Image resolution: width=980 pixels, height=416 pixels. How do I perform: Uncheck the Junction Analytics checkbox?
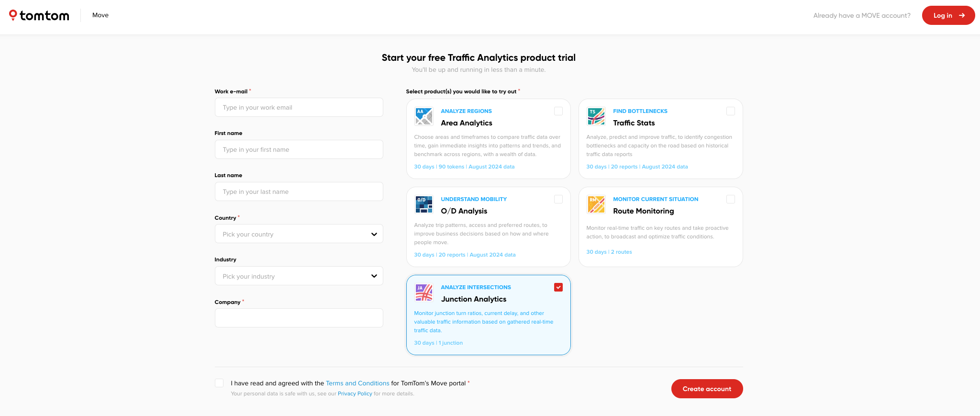558,287
